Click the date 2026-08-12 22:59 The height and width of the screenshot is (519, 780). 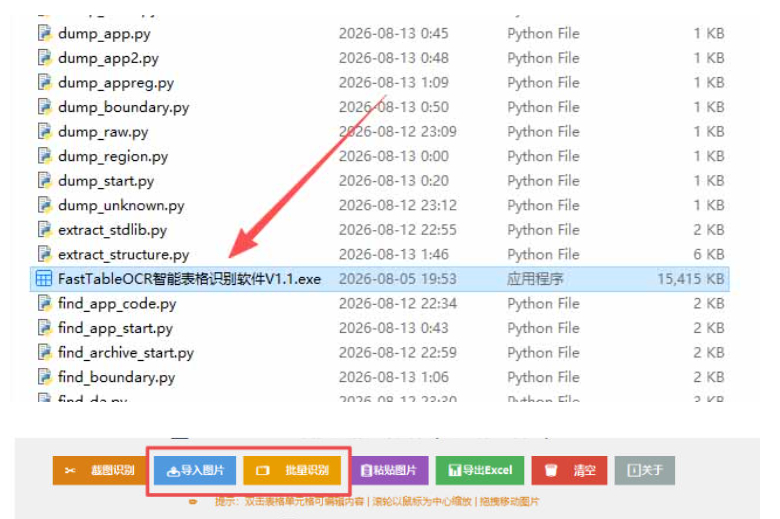(x=397, y=352)
